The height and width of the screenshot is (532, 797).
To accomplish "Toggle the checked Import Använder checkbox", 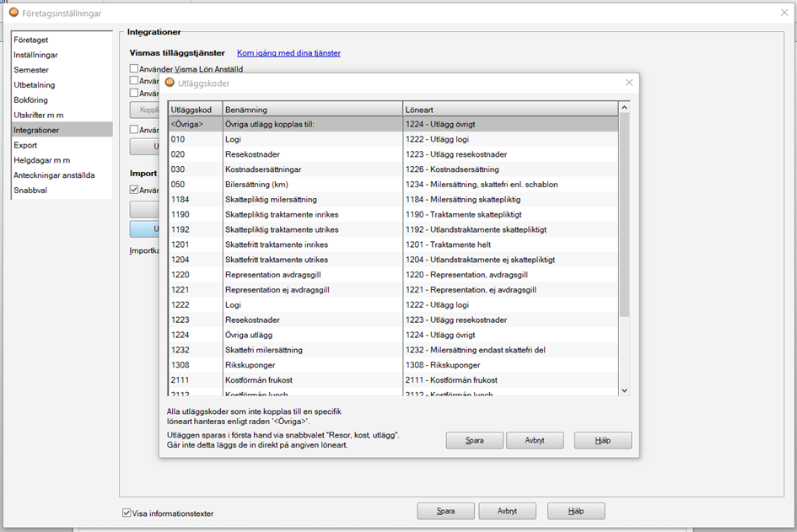I will (x=134, y=190).
